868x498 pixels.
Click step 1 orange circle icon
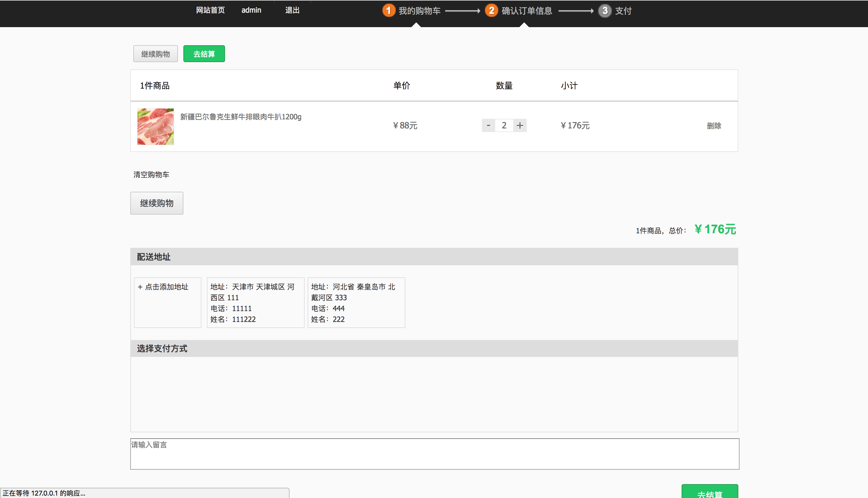[388, 11]
